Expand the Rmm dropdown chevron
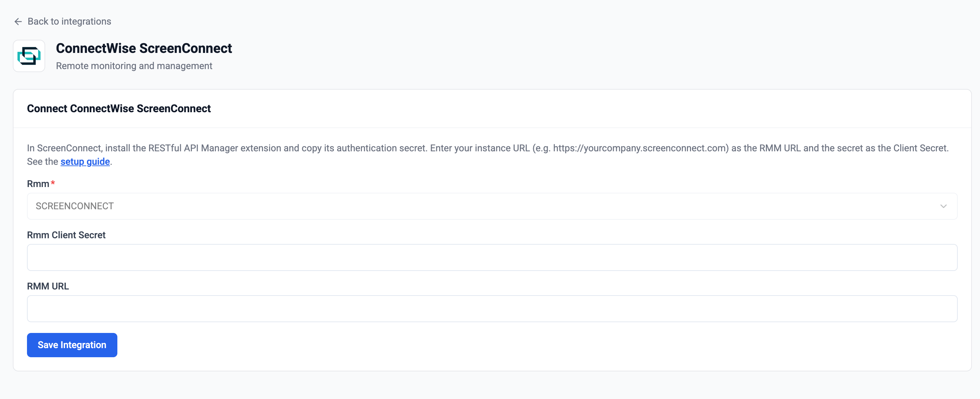 click(943, 206)
